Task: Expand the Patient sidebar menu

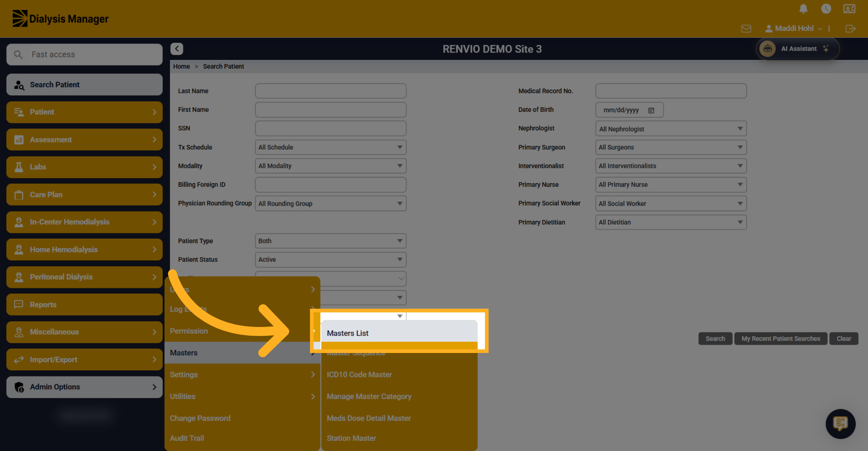Action: (x=84, y=112)
